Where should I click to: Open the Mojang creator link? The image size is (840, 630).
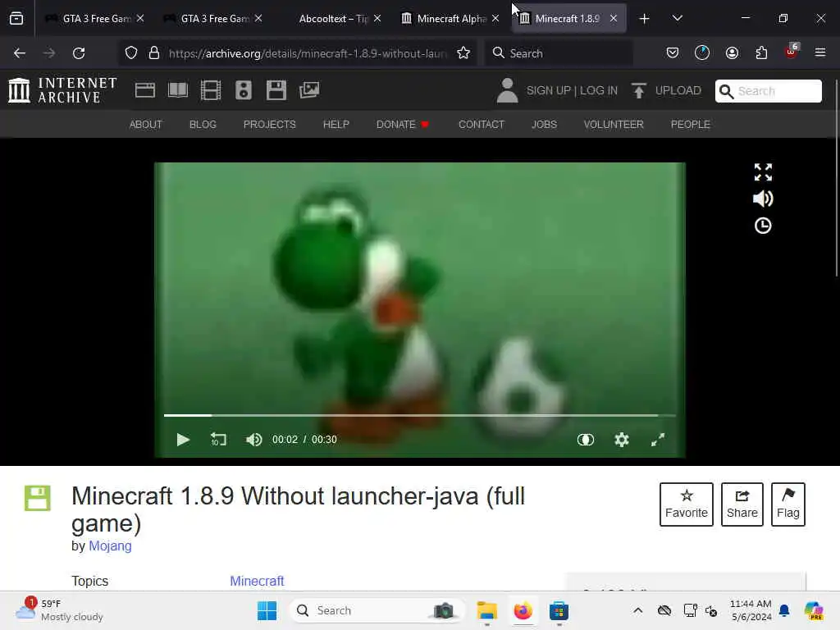(110, 546)
